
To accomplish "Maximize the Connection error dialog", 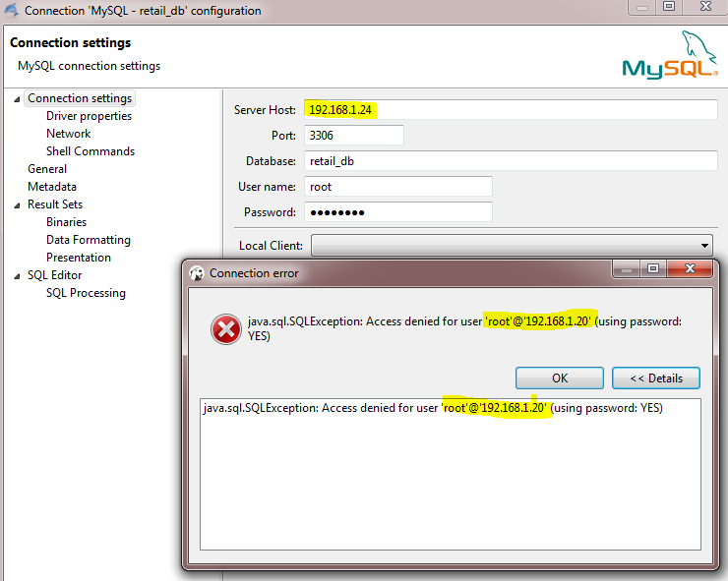I will (x=653, y=268).
